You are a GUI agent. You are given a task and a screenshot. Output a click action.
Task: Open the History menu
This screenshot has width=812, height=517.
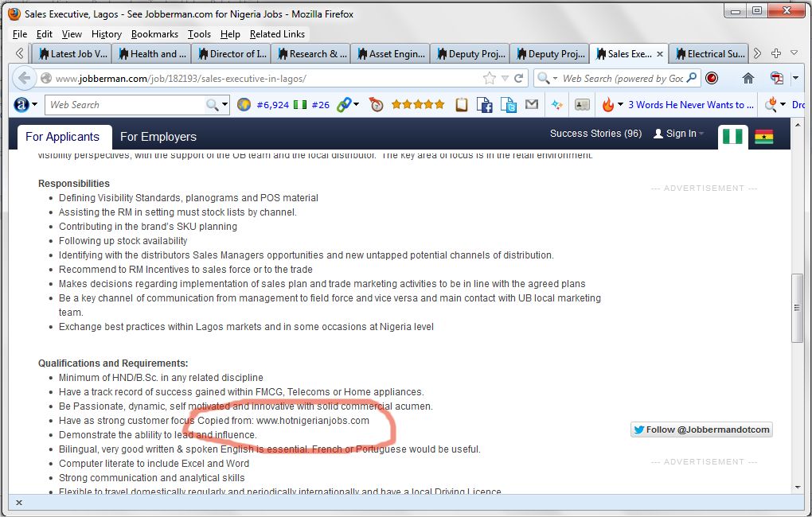coord(106,34)
